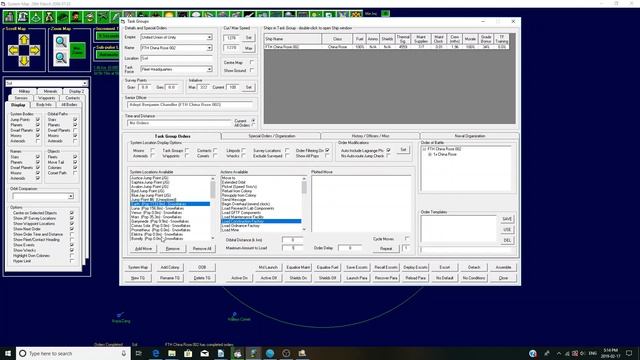Click the lower magnifier icon in Zoom Map

coord(61,58)
